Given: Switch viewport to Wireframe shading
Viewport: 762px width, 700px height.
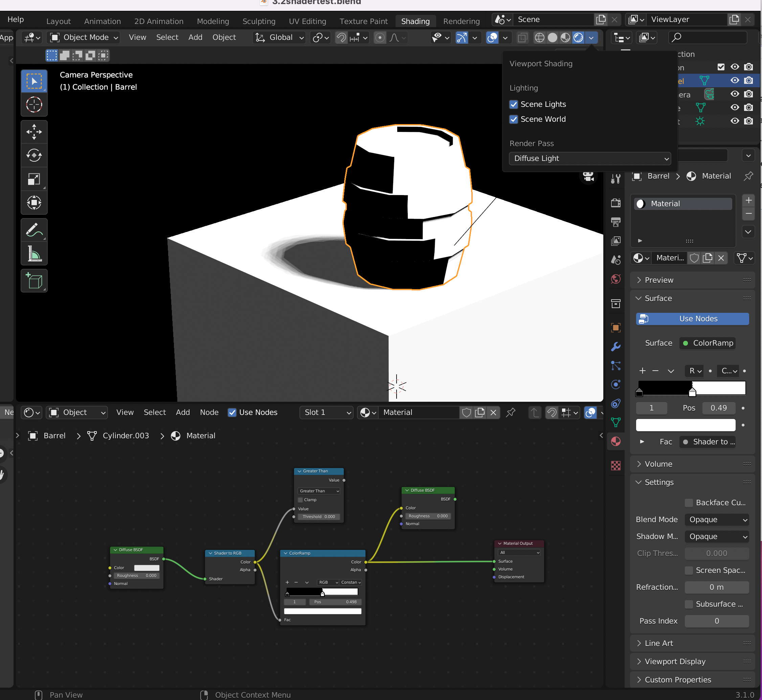Looking at the screenshot, I should tap(540, 38).
